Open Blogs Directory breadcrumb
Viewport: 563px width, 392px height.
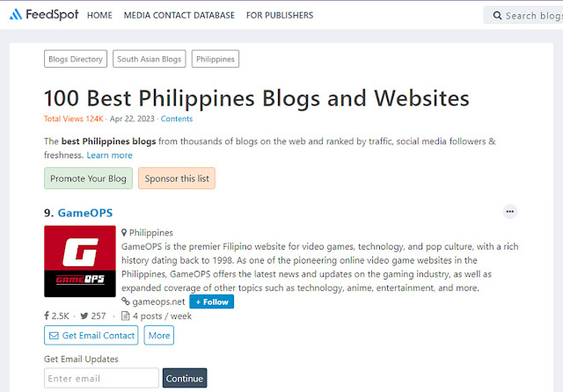coord(76,59)
